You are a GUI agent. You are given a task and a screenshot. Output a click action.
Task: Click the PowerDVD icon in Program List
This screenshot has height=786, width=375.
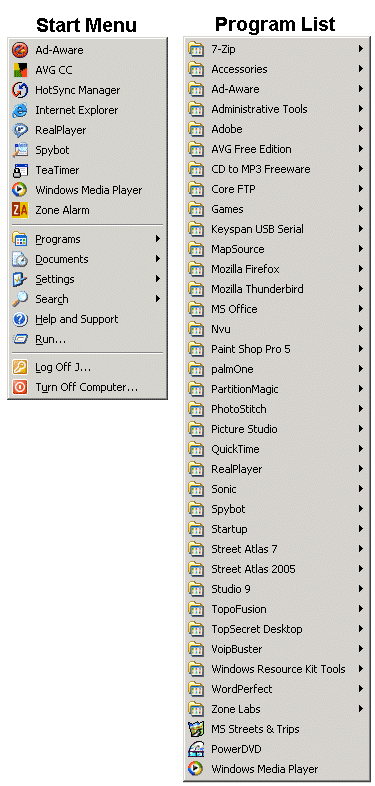coord(196,749)
